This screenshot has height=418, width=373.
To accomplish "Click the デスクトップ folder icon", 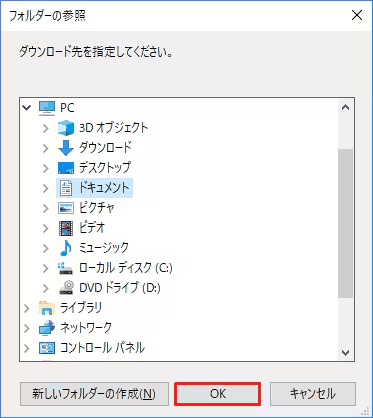I will pyautogui.click(x=66, y=168).
